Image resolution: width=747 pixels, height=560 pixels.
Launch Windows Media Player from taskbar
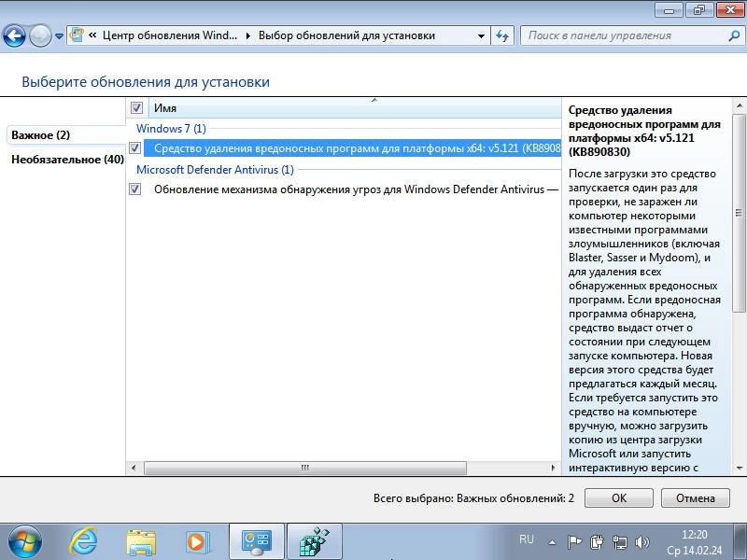197,540
